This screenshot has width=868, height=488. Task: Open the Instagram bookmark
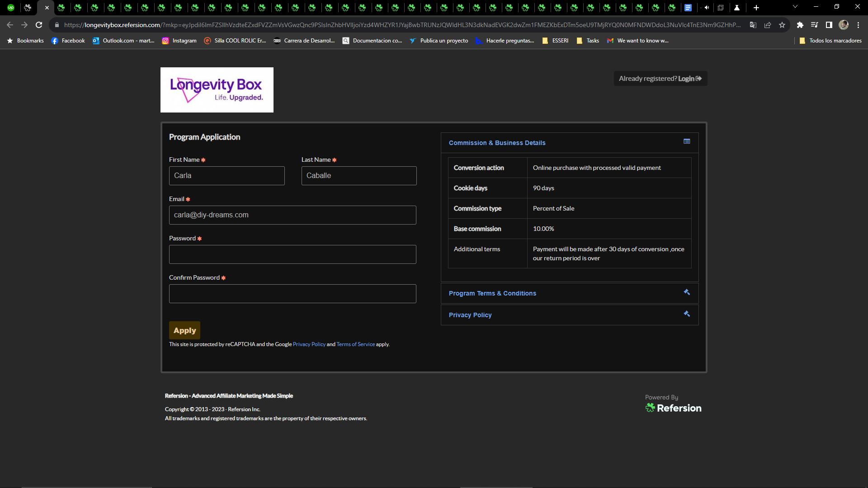(x=179, y=41)
